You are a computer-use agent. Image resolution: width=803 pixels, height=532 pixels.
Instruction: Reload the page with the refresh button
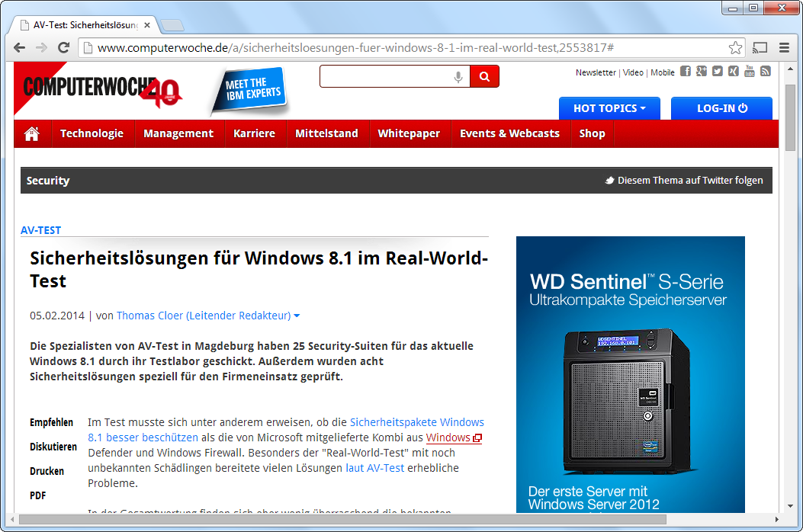[x=64, y=48]
